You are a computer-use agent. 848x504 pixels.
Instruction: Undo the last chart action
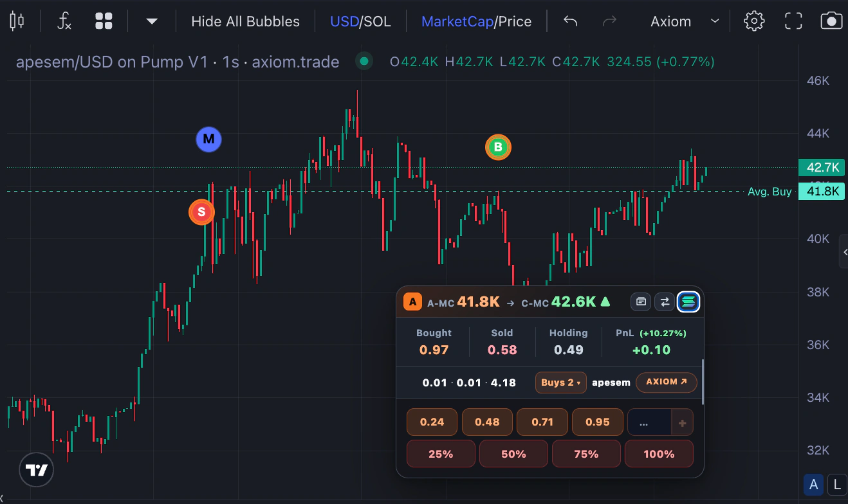pos(570,21)
